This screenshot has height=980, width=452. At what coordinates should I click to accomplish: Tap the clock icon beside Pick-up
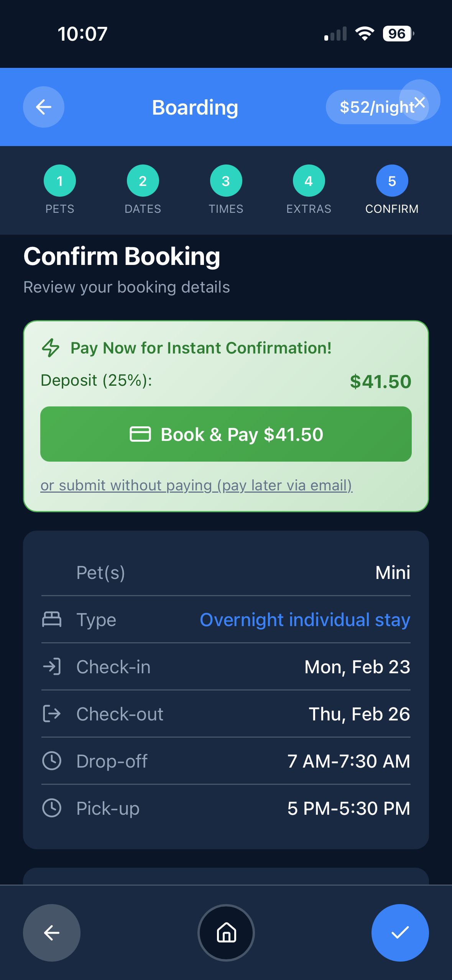[x=52, y=808]
